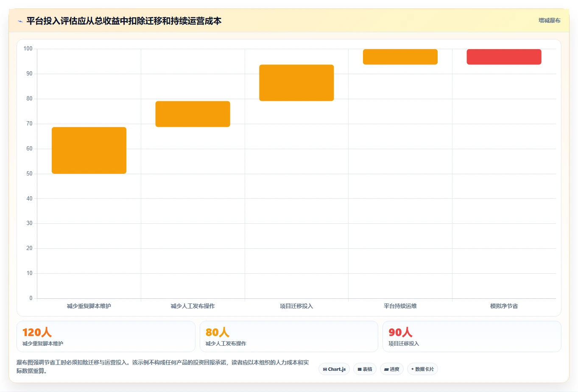Select the 进度 tag chip
The height and width of the screenshot is (392, 578).
tap(392, 369)
